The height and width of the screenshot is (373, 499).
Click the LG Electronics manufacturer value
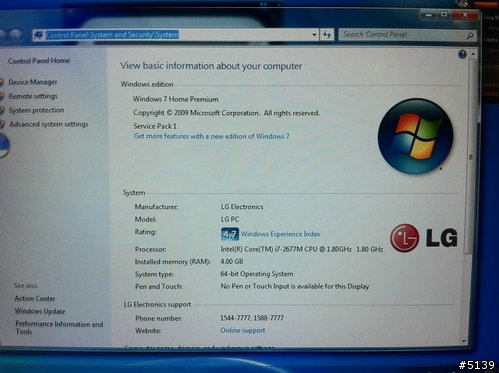pos(242,207)
